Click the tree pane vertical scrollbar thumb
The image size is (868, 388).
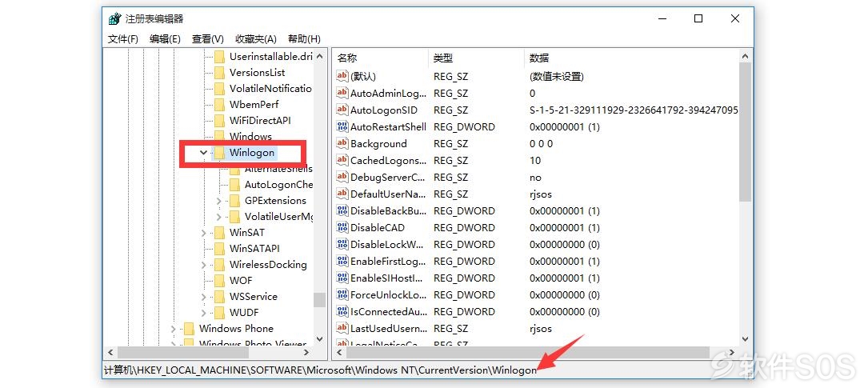tap(320, 299)
